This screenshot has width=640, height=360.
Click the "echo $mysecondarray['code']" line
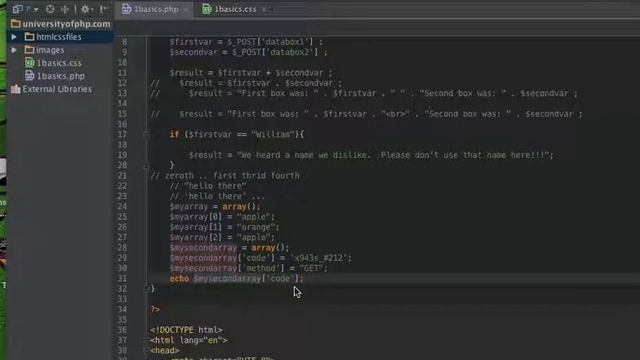pyautogui.click(x=237, y=278)
